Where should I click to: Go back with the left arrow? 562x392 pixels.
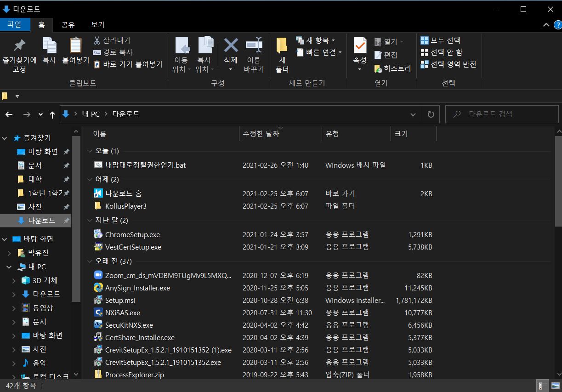[x=9, y=114]
